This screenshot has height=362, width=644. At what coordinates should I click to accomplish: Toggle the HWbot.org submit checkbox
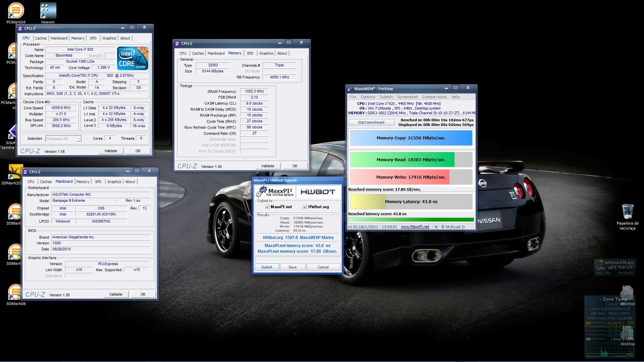[x=305, y=207]
